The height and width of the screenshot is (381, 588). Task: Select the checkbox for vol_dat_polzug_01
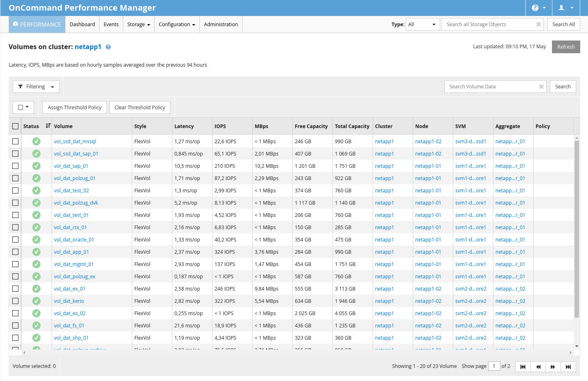16,178
